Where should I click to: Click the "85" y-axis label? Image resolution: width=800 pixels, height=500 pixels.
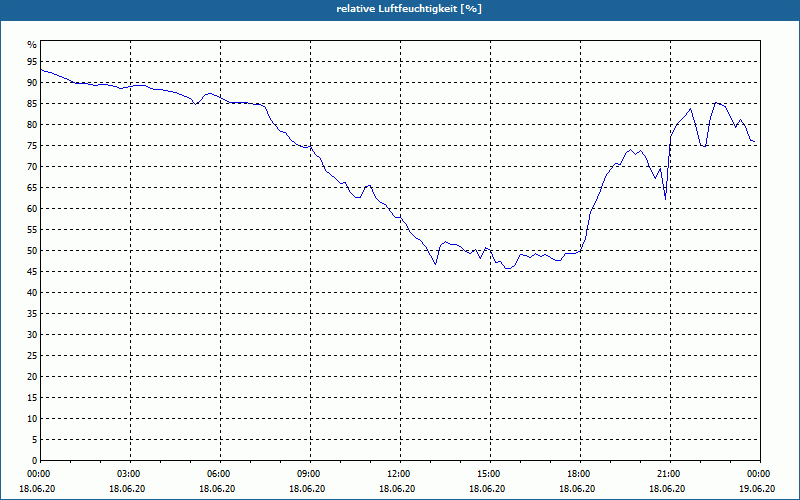tap(32, 104)
